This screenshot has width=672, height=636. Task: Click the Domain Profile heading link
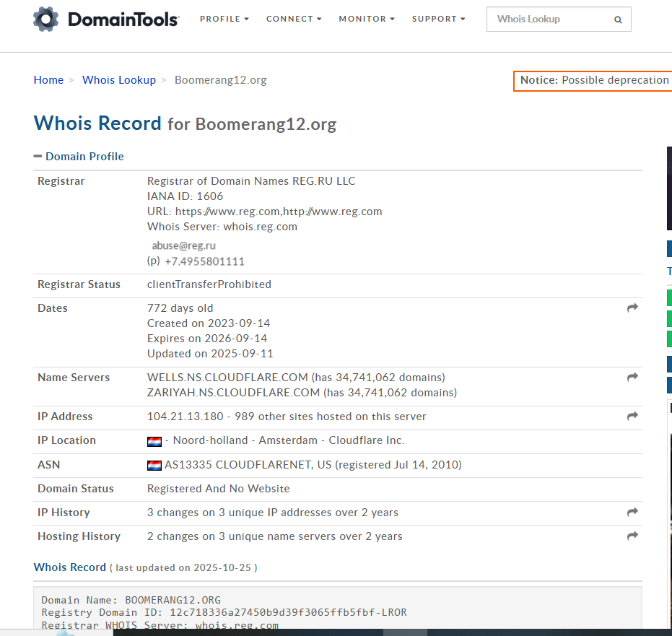tap(84, 157)
